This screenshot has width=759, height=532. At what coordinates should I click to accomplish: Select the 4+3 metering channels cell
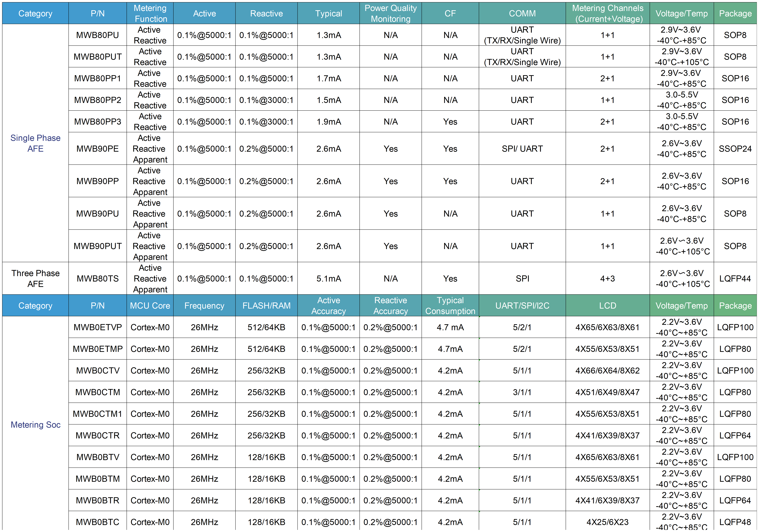pos(608,278)
